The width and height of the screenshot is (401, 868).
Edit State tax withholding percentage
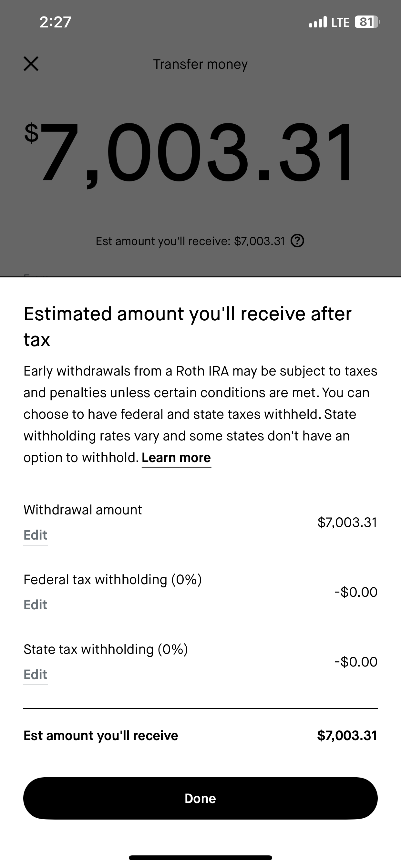[x=36, y=675]
